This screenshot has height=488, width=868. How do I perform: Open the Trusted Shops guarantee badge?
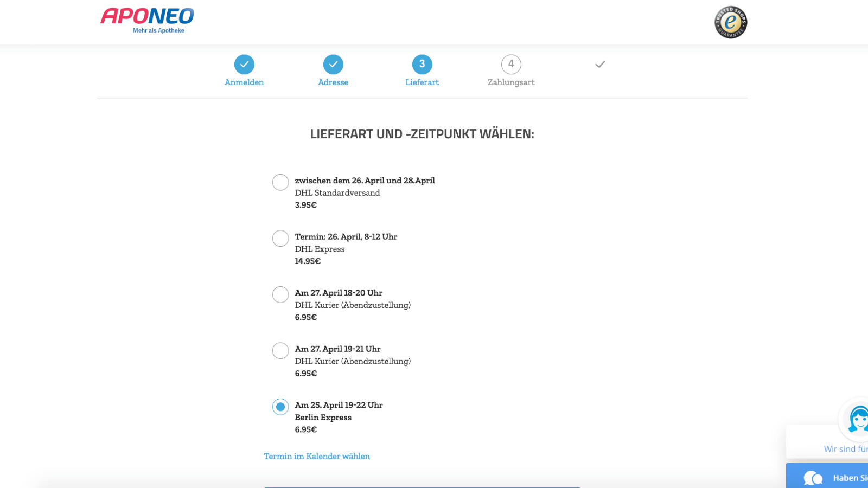[x=730, y=22]
